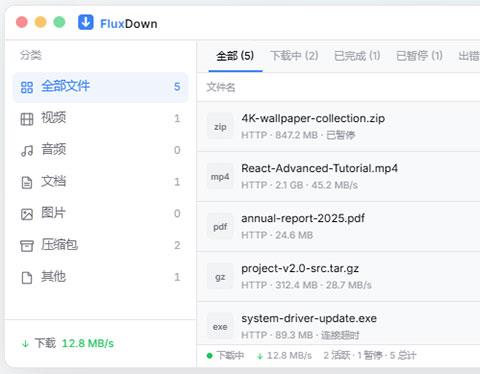Click the 分类 sidebar heading
The width and height of the screenshot is (480, 374).
(x=31, y=55)
